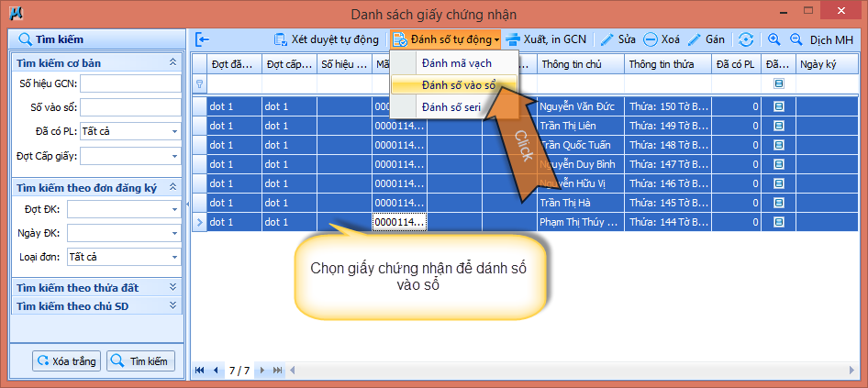
Task: Click the zoom in magnifier icon
Action: (x=773, y=39)
